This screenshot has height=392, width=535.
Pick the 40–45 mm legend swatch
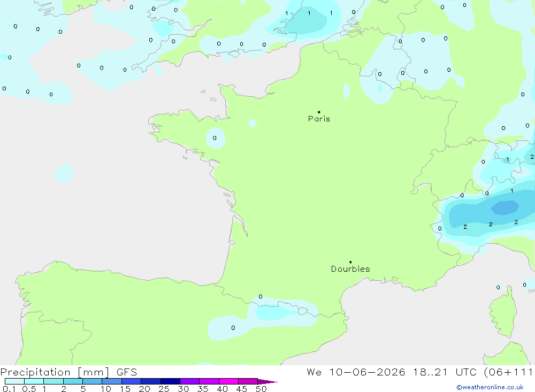tap(228, 381)
